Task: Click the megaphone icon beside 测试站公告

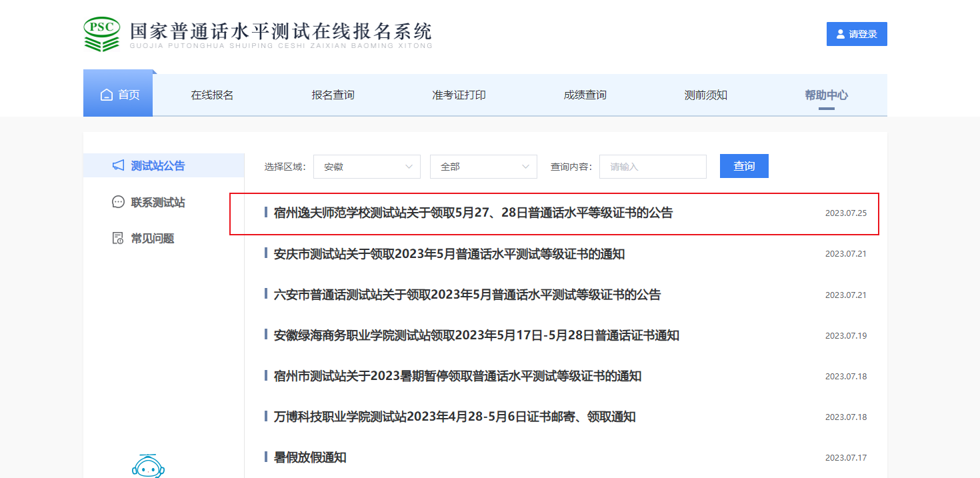Action: pyautogui.click(x=118, y=165)
